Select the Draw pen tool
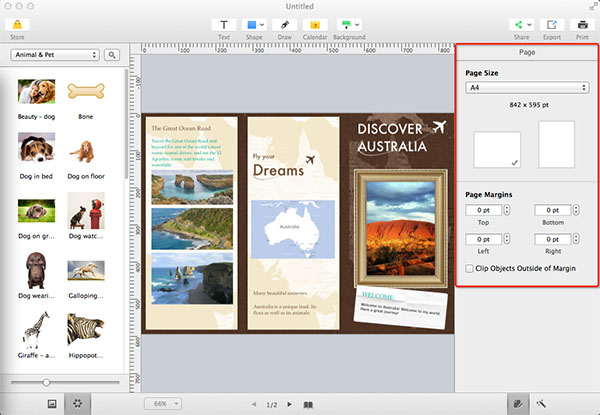 pos(285,23)
